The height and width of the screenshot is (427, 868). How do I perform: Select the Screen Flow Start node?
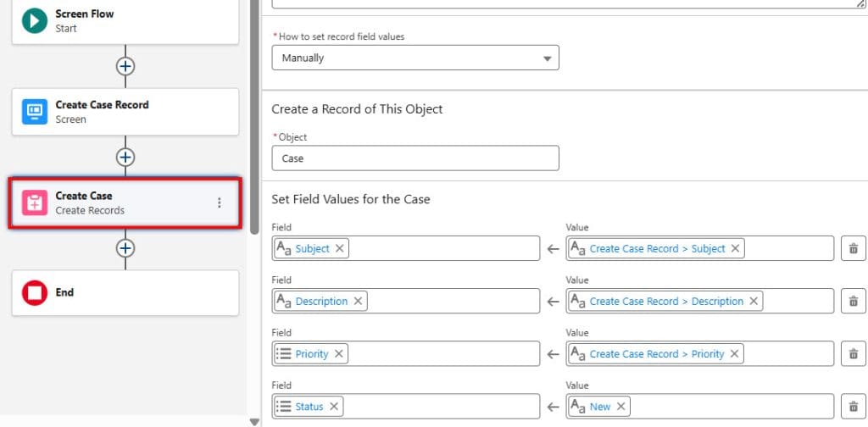(x=125, y=21)
